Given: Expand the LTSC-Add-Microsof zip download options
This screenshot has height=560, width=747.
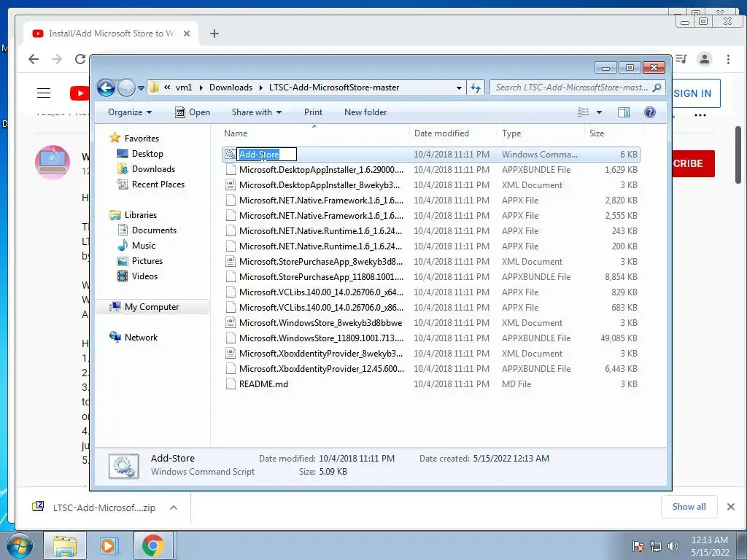Looking at the screenshot, I should (174, 507).
